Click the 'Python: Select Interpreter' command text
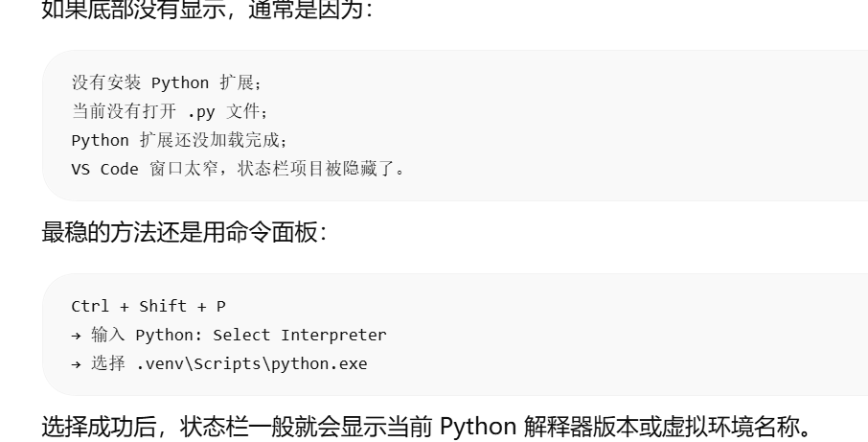Viewport: 868px width, 442px height. tap(261, 336)
